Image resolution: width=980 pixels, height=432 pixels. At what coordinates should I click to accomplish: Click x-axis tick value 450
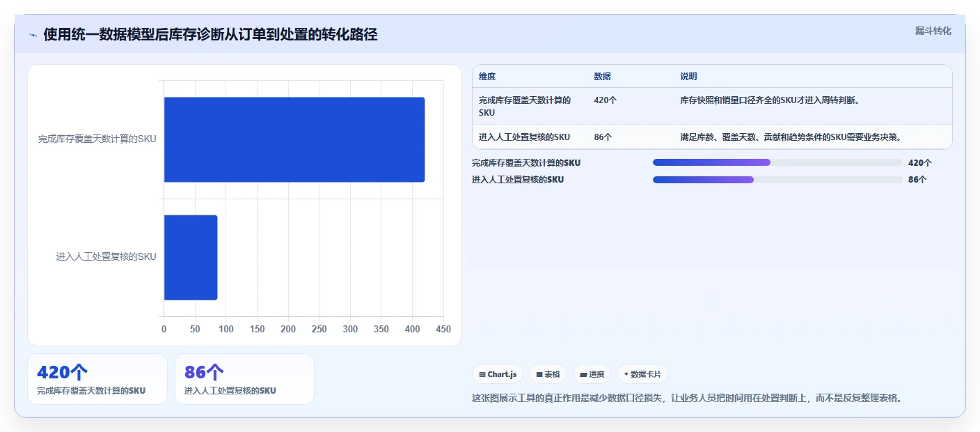click(443, 330)
